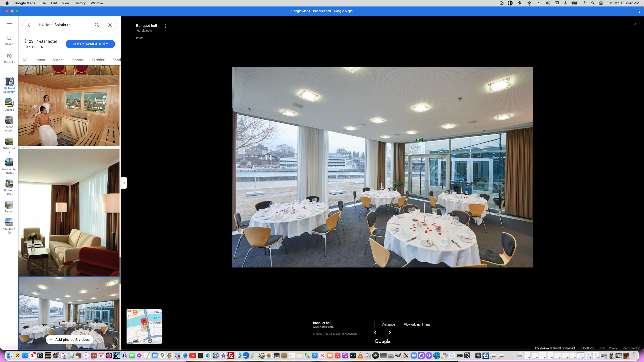Launch Firefox from the Dock

pyautogui.click(x=108, y=356)
